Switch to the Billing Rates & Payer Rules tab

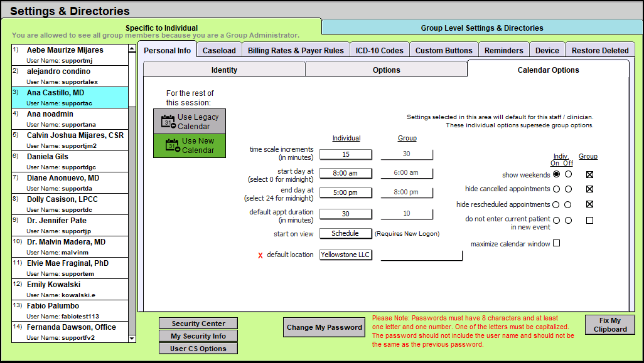click(296, 50)
